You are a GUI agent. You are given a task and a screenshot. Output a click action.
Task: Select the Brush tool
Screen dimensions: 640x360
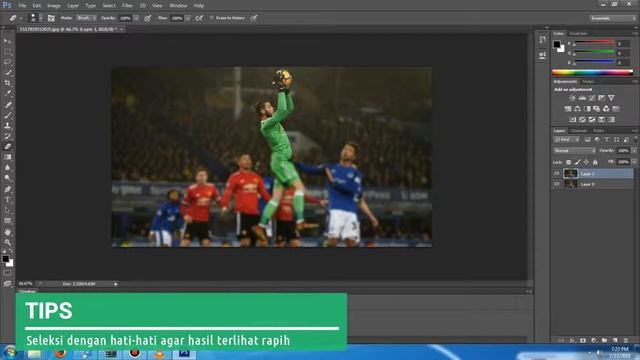(x=7, y=116)
